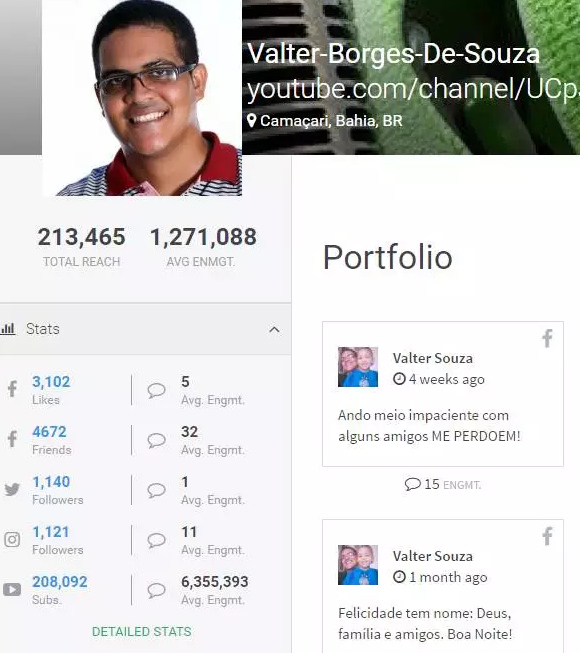Open the DETAILED STATS link
580x653 pixels.
point(142,632)
